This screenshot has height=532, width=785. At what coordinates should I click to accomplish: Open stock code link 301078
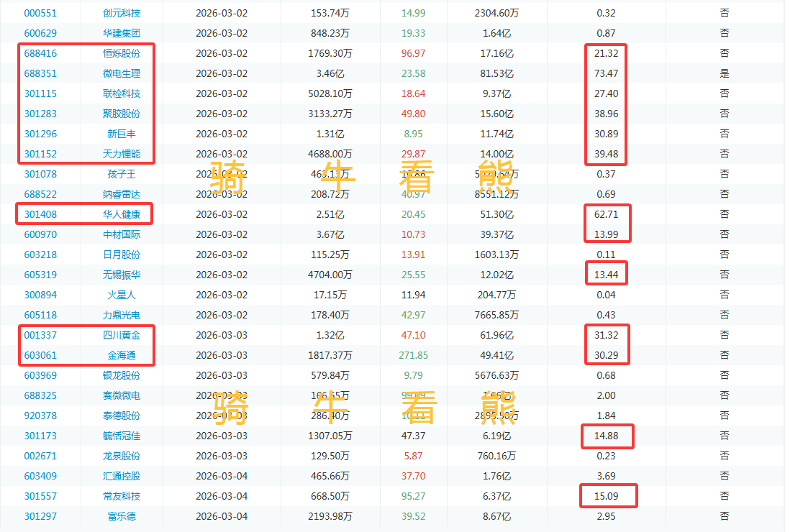tap(40, 174)
